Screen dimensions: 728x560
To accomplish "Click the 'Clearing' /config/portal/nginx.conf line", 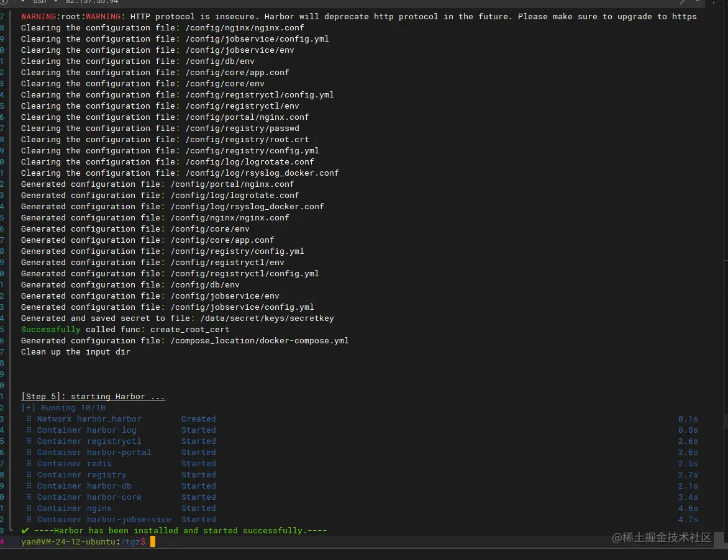I will 165,117.
